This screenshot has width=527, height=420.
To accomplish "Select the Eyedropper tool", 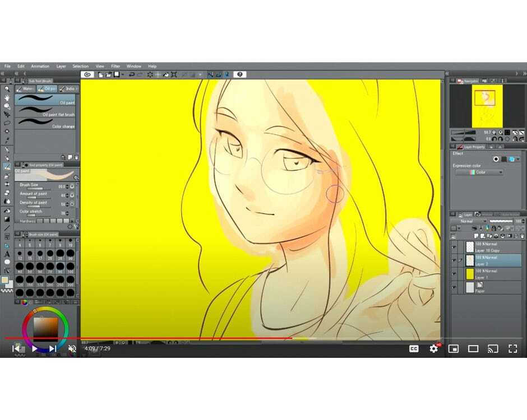I will coord(7,140).
